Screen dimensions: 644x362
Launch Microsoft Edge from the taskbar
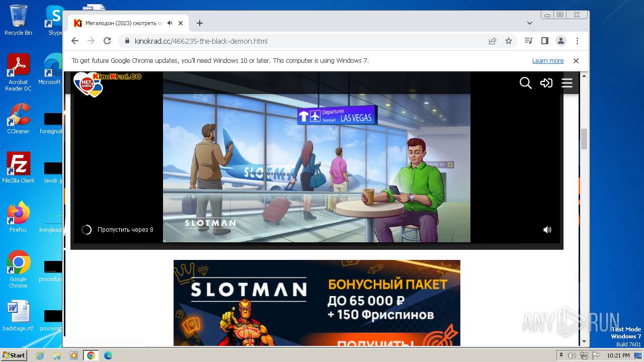coord(108,355)
